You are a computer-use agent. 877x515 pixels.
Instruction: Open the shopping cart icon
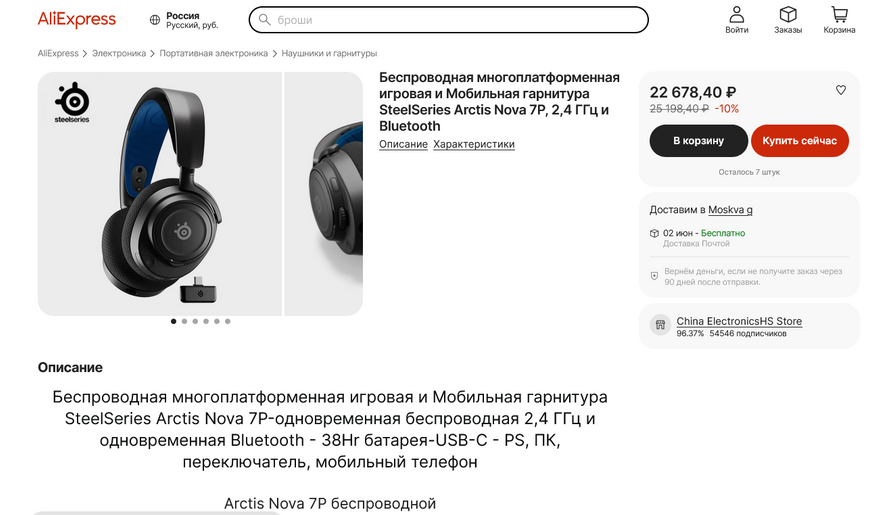coord(839,15)
